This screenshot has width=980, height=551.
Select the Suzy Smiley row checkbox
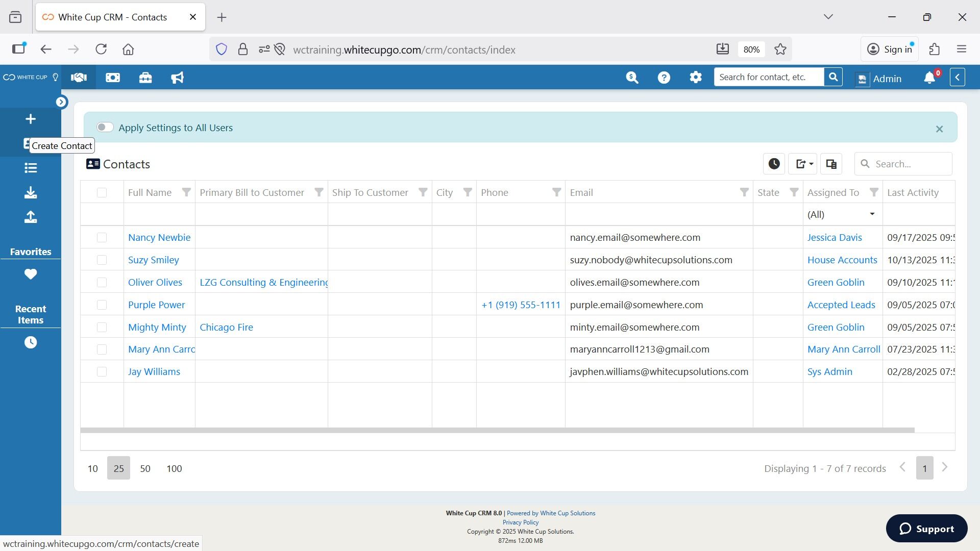[x=102, y=260]
